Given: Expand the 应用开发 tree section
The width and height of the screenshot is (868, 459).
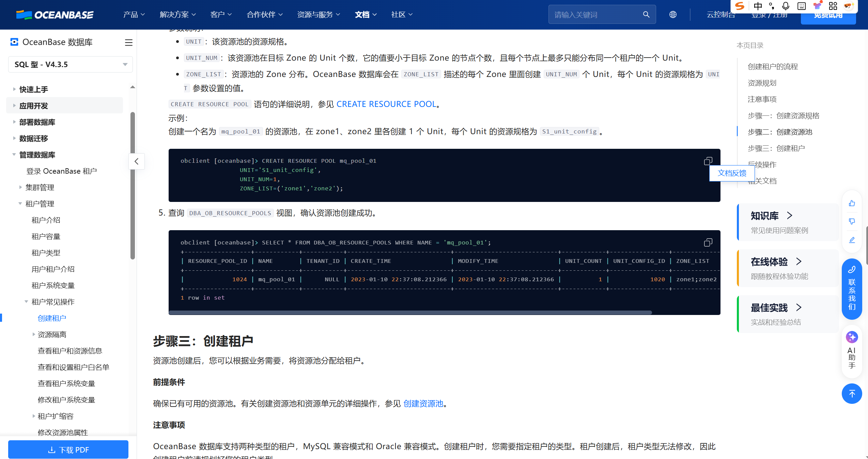Looking at the screenshot, I should point(14,106).
